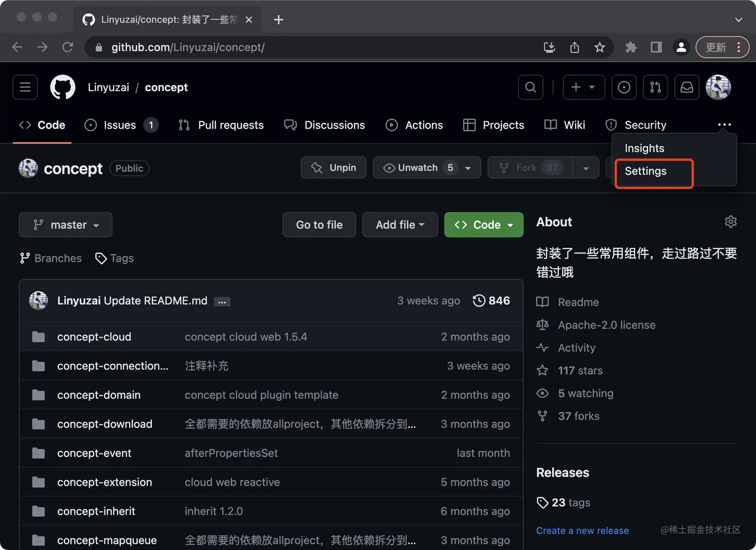
Task: Open the master branch dropdown
Action: click(65, 225)
